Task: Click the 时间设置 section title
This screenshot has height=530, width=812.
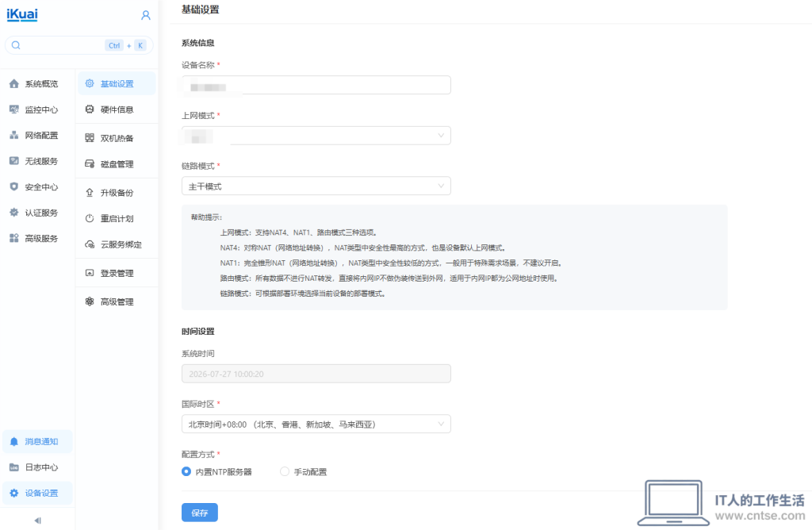Action: (x=197, y=331)
